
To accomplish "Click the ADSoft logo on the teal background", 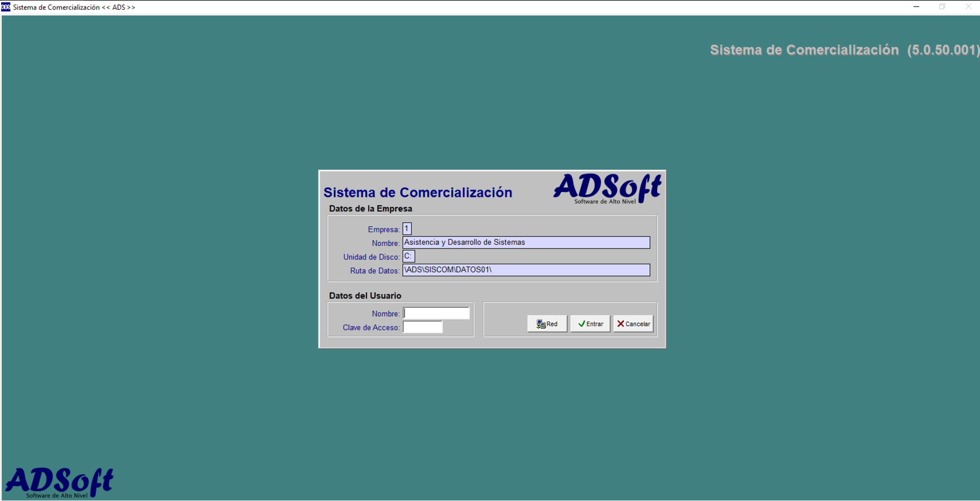I will pyautogui.click(x=59, y=482).
